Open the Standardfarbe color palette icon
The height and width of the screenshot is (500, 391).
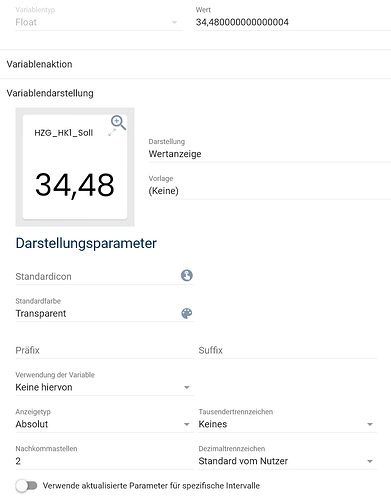pos(187,313)
